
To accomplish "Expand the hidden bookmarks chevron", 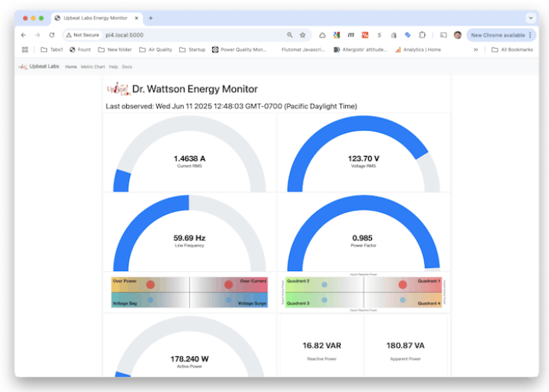I will click(x=476, y=50).
